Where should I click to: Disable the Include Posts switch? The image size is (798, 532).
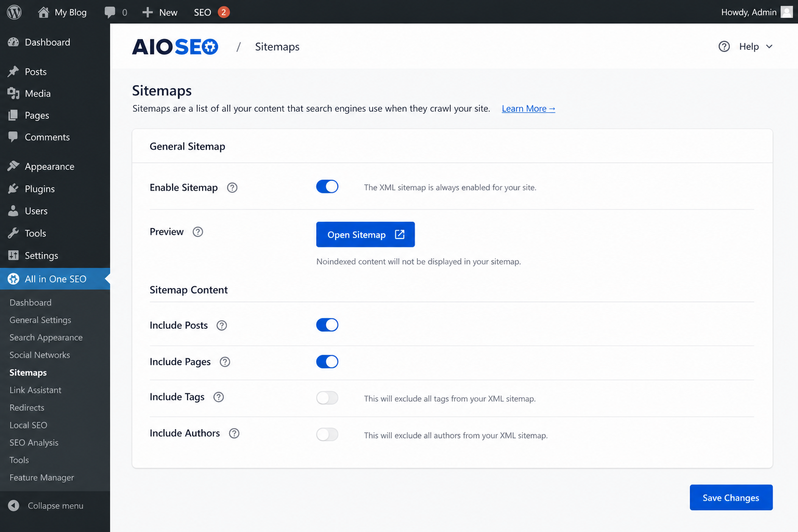[x=327, y=325]
